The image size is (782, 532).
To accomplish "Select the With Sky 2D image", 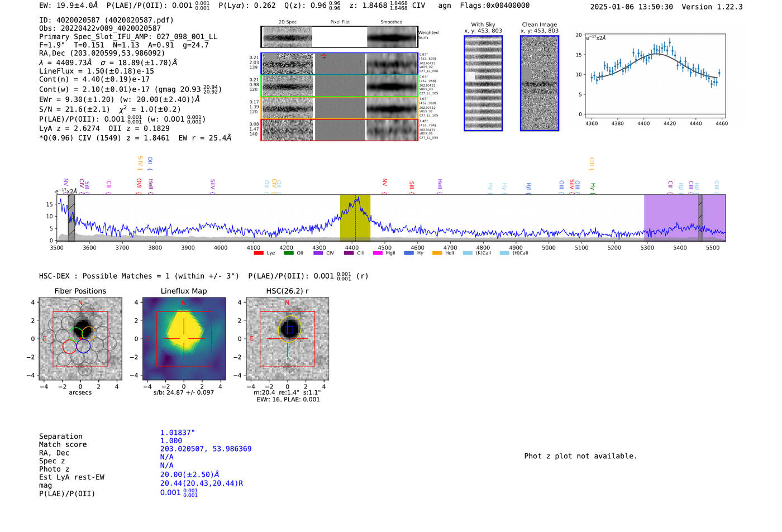I will (483, 83).
